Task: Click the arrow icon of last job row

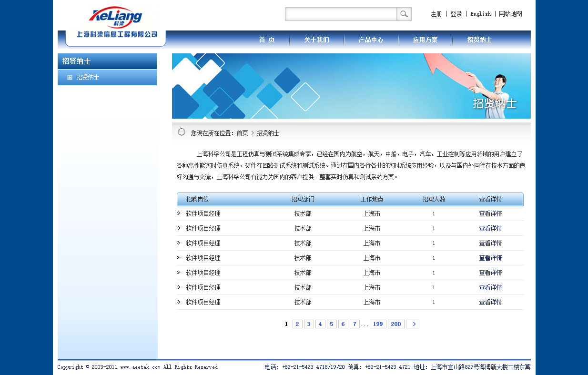Action: (179, 302)
